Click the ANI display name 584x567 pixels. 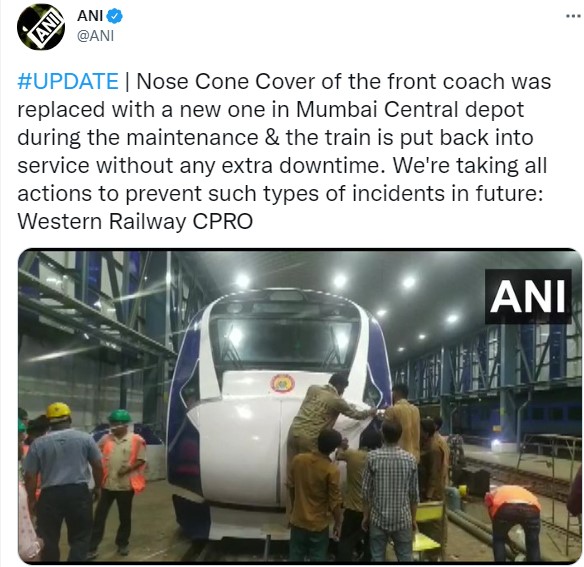pos(90,16)
